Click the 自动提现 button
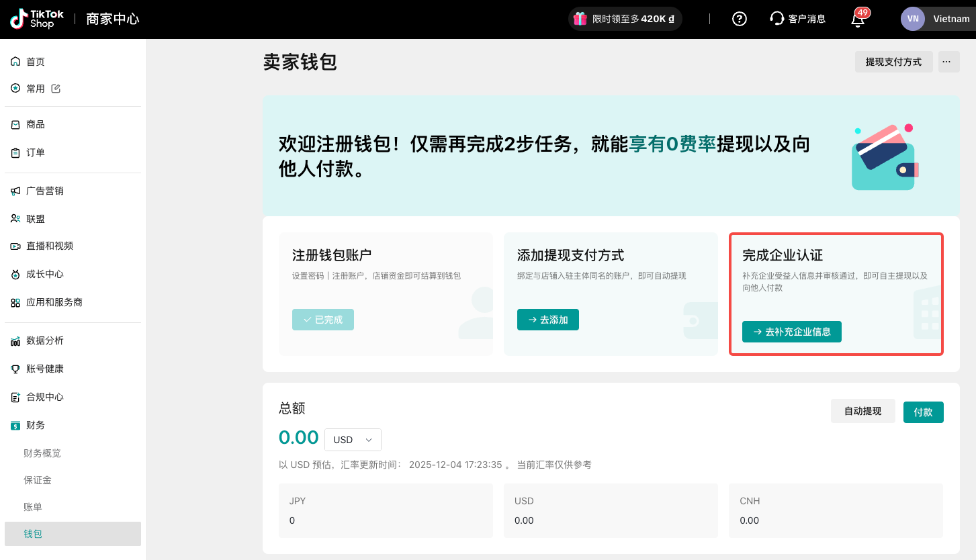 (x=862, y=411)
